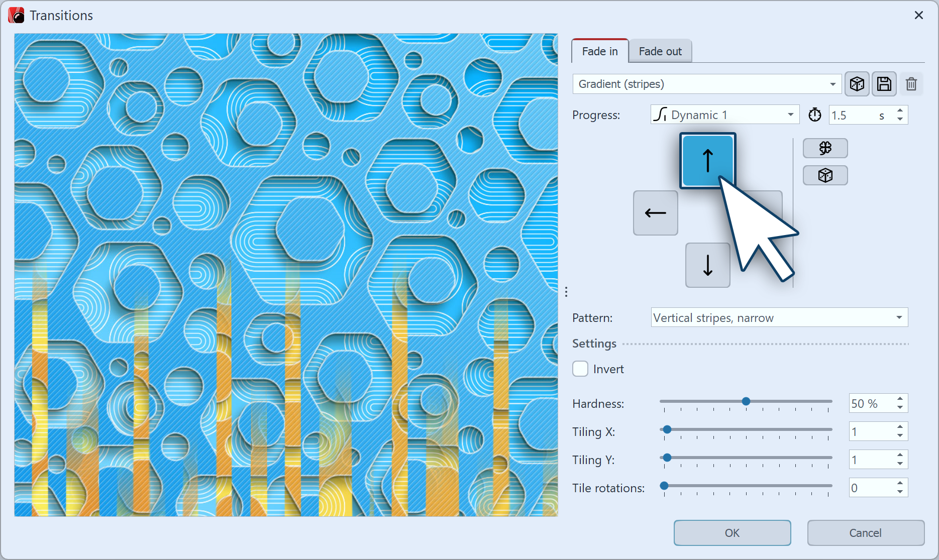Delete preset using the trash icon
Image resolution: width=939 pixels, height=560 pixels.
coord(911,84)
